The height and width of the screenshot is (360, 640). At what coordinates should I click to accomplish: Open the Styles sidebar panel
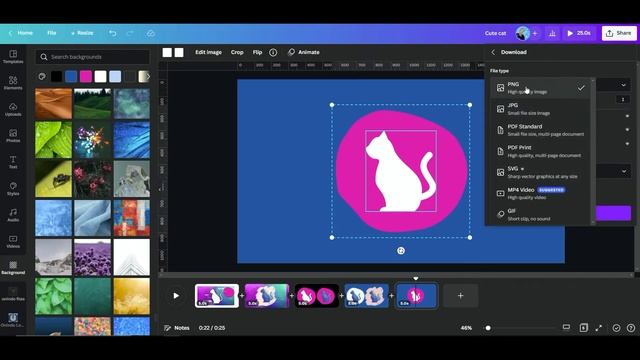click(x=13, y=189)
